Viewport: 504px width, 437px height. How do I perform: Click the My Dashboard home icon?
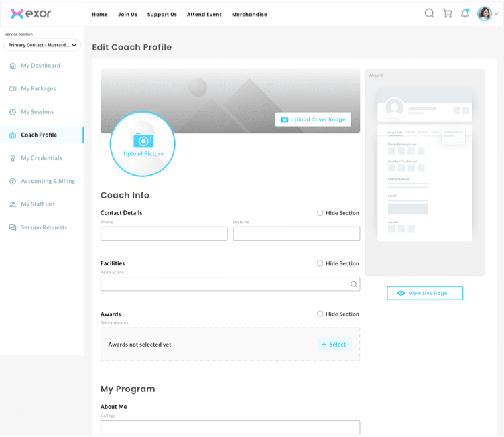[13, 66]
